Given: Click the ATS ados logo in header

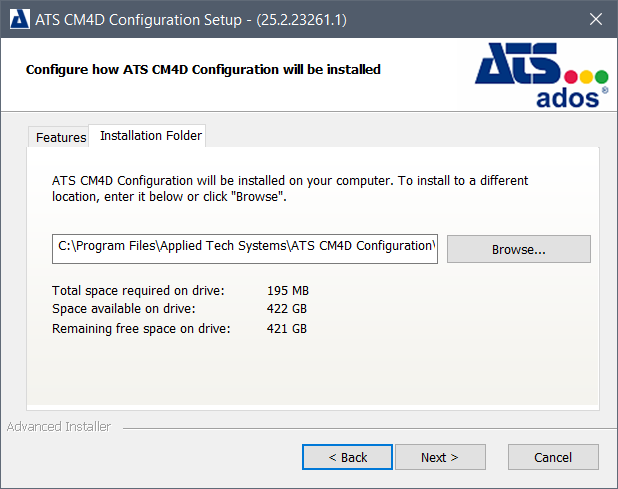Looking at the screenshot, I should coord(540,76).
